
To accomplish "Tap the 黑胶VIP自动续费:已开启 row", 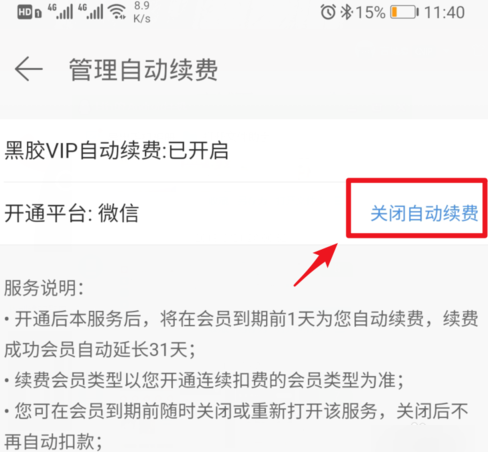I will tap(244, 150).
